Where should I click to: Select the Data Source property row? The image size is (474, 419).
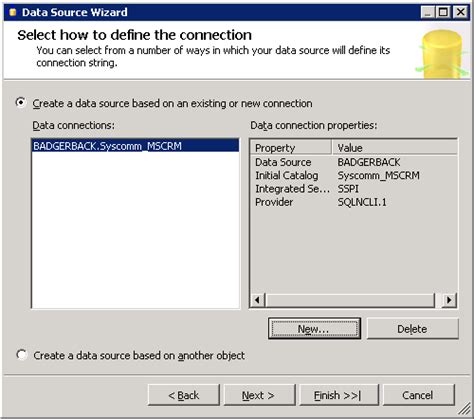pos(353,162)
